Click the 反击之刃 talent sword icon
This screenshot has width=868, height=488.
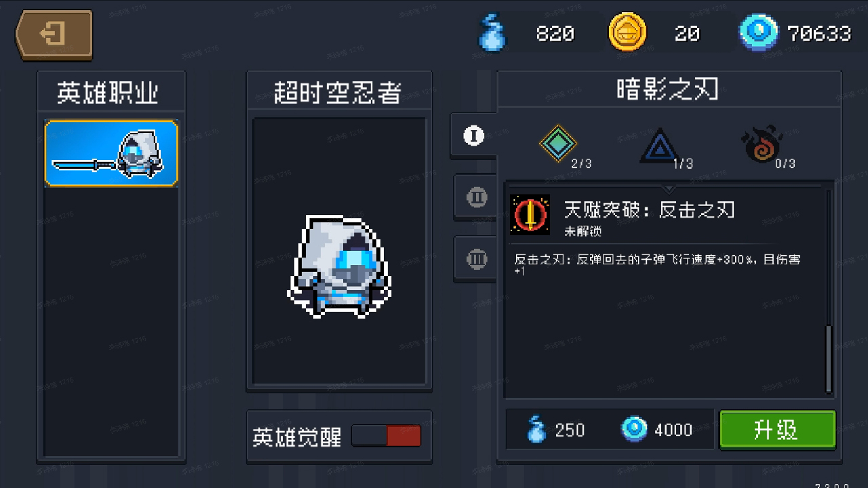point(530,216)
